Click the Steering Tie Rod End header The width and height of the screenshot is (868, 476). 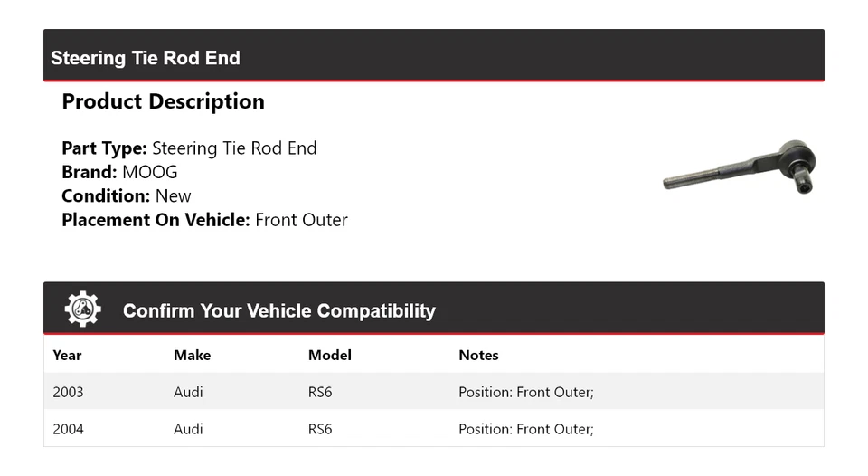(146, 58)
